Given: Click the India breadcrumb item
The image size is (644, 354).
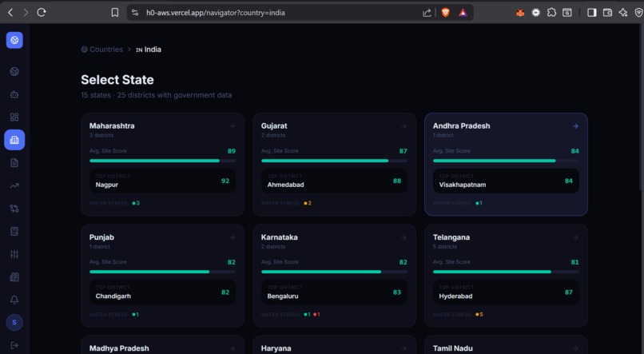Looking at the screenshot, I should [x=149, y=50].
